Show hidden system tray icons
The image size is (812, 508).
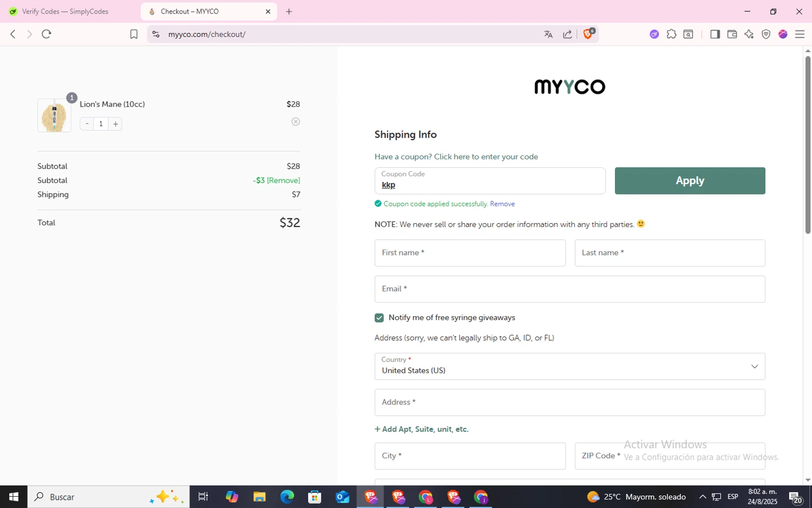click(x=703, y=497)
